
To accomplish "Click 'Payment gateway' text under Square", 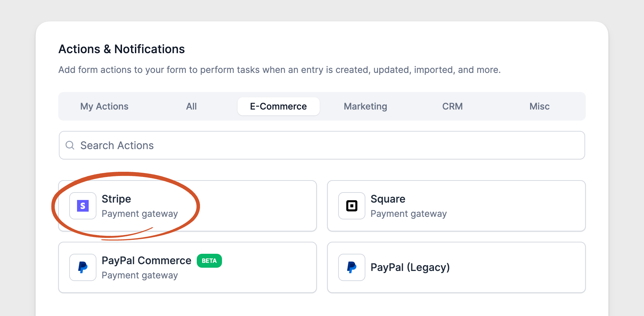I will coord(409,214).
